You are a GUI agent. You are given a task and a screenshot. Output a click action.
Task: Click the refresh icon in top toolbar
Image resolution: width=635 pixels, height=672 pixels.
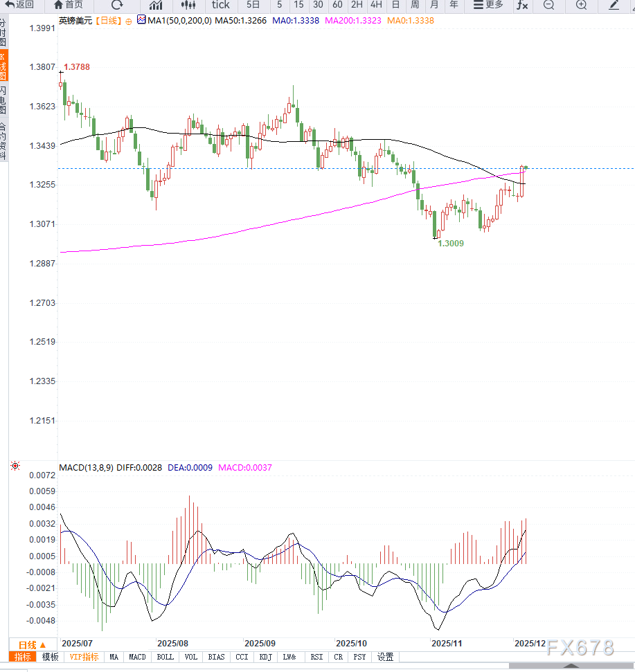coord(117,5)
